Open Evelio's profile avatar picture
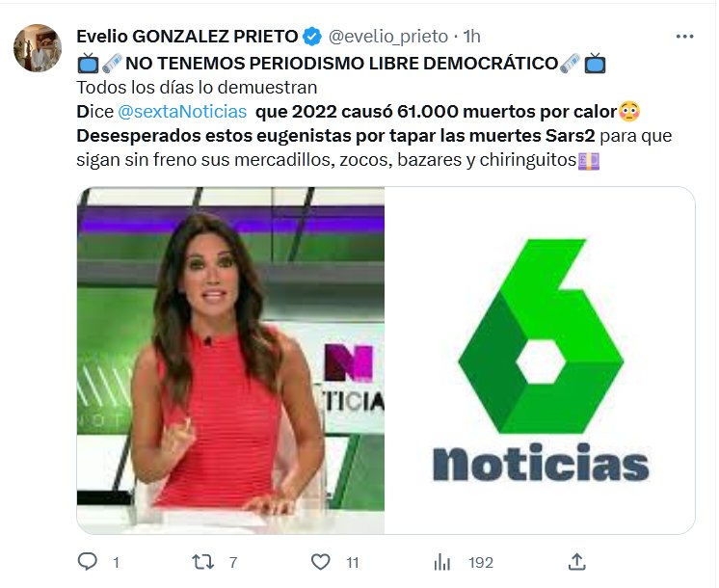The width and height of the screenshot is (719, 588). pos(38,47)
